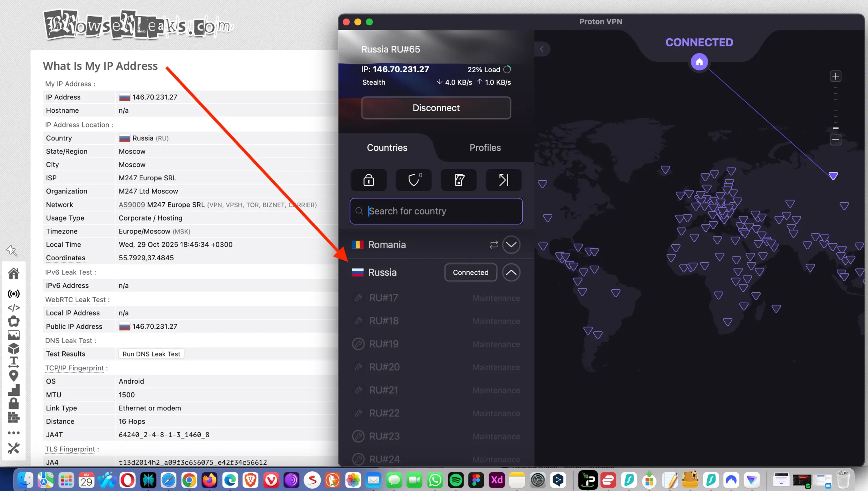Open the WebGL cube icon in sidebar

[x=14, y=348]
